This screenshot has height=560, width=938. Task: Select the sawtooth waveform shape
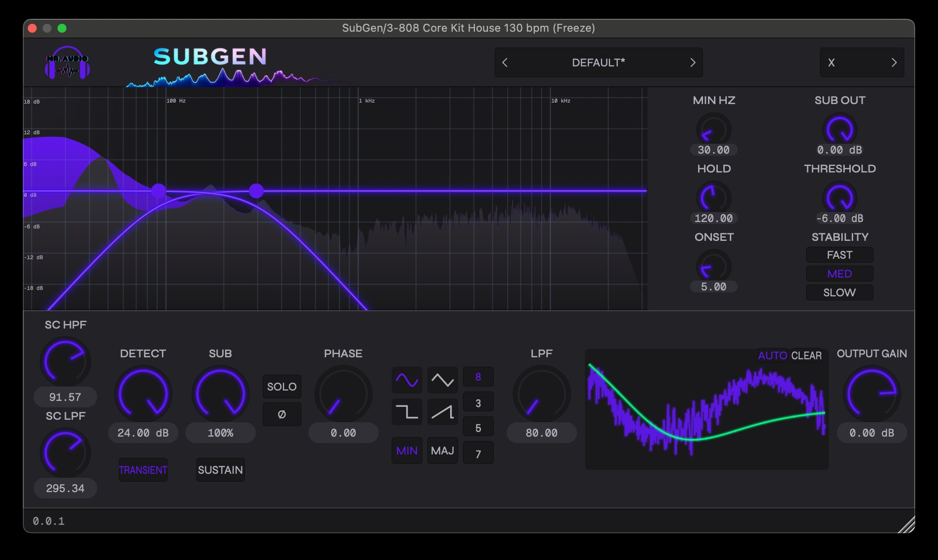pyautogui.click(x=442, y=411)
